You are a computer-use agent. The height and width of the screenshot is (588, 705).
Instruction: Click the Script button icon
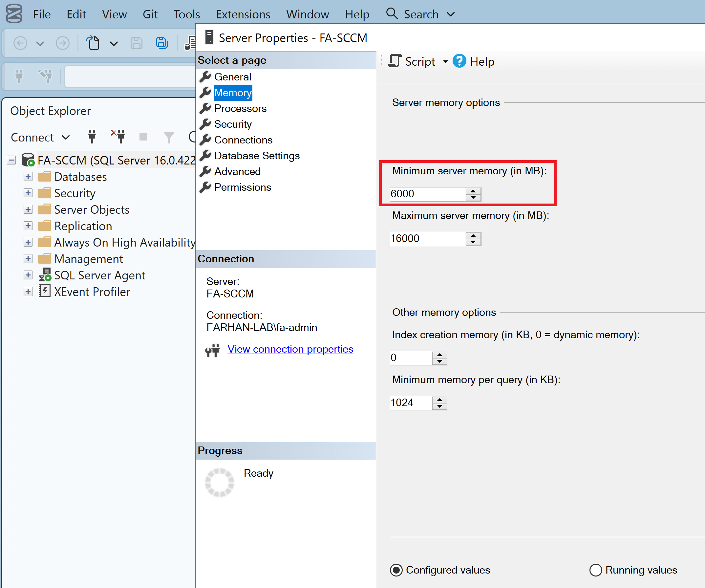point(395,61)
